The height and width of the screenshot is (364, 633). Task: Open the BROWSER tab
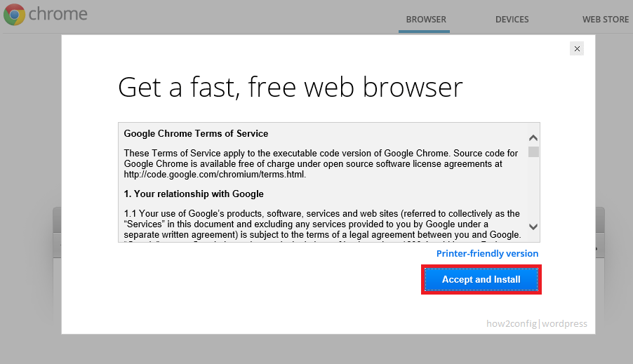click(426, 20)
